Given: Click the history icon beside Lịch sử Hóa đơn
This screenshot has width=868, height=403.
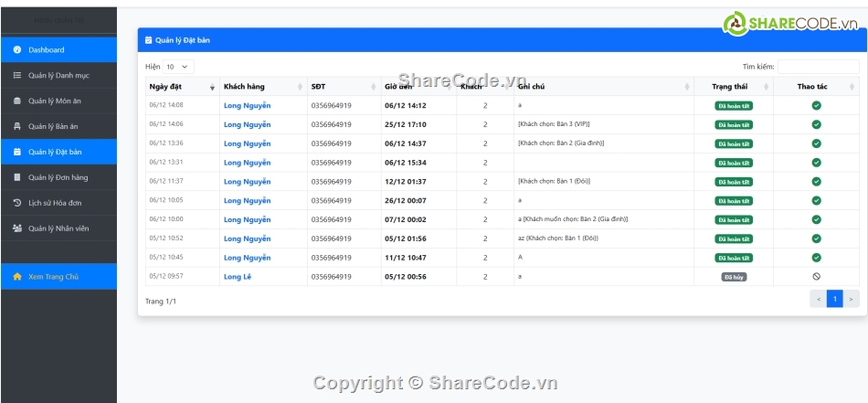Looking at the screenshot, I should (17, 203).
